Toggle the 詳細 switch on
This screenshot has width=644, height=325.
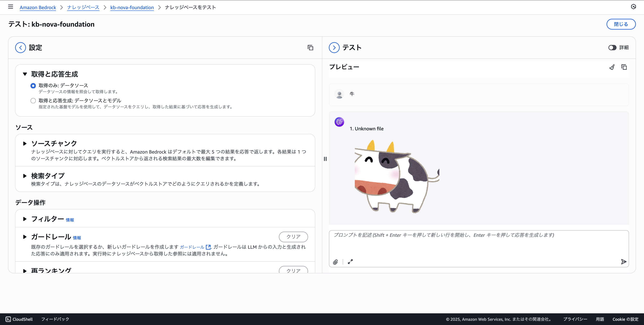pyautogui.click(x=612, y=47)
